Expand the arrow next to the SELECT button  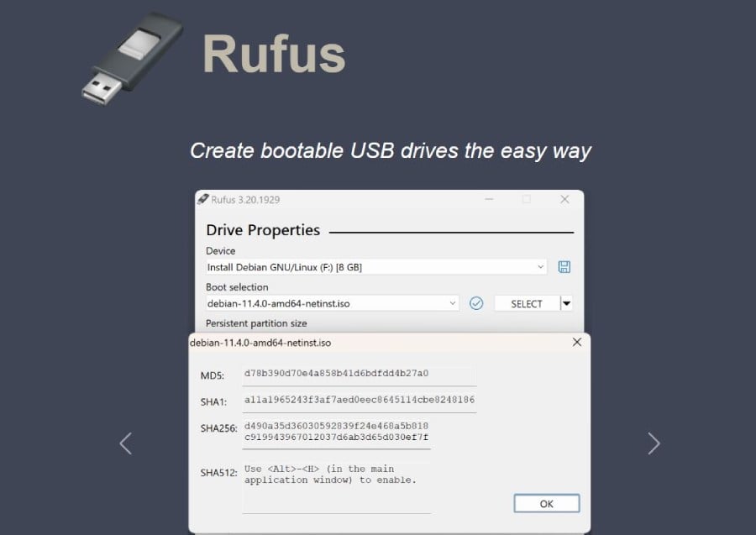(x=566, y=303)
